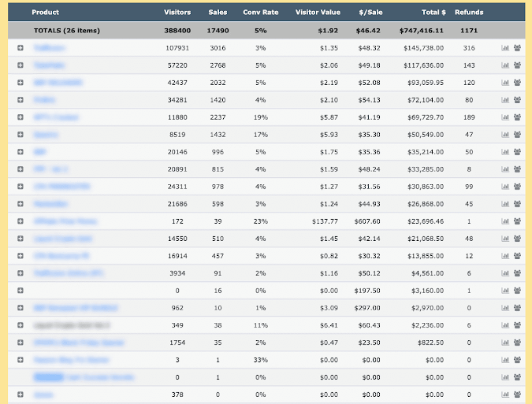Show chart for the $35,214.00 row
Viewport: 532px width, 404px height.
click(505, 152)
